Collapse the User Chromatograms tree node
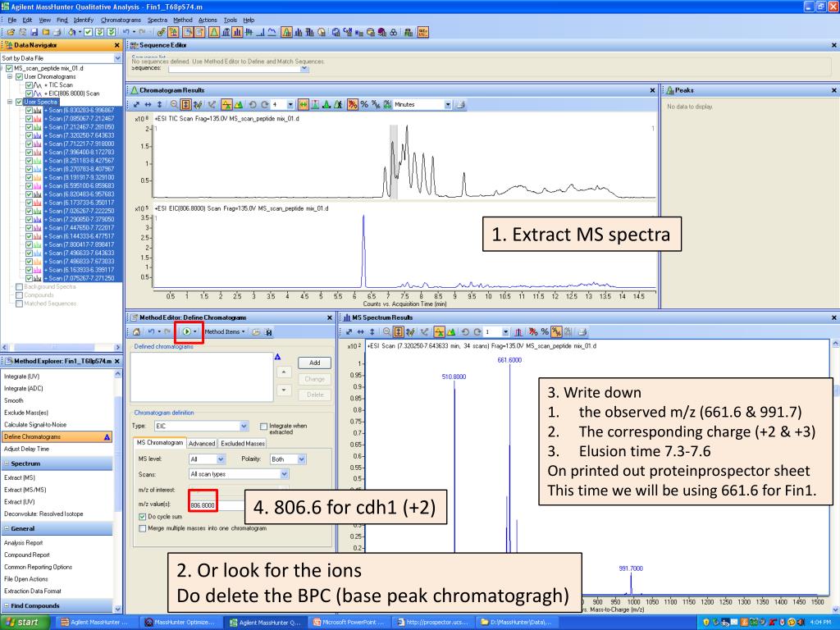The height and width of the screenshot is (630, 840). click(x=10, y=76)
